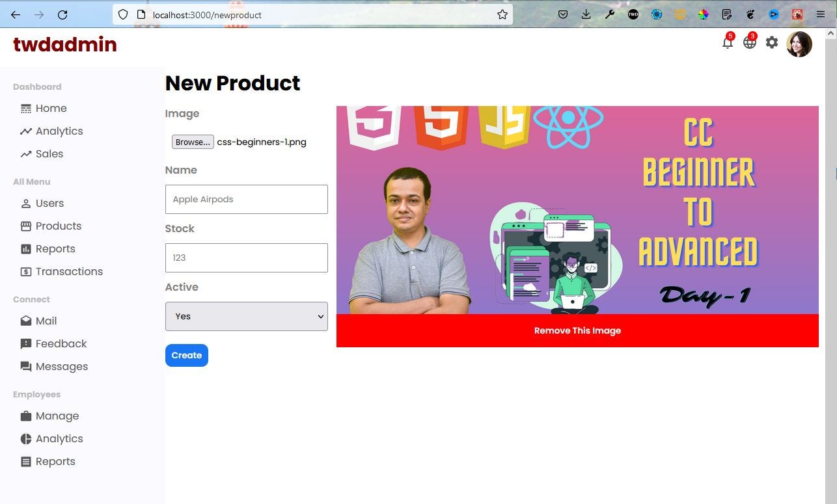Screen dimensions: 837x504
Task: Open the Firefox hamburger menu
Action: [x=821, y=14]
